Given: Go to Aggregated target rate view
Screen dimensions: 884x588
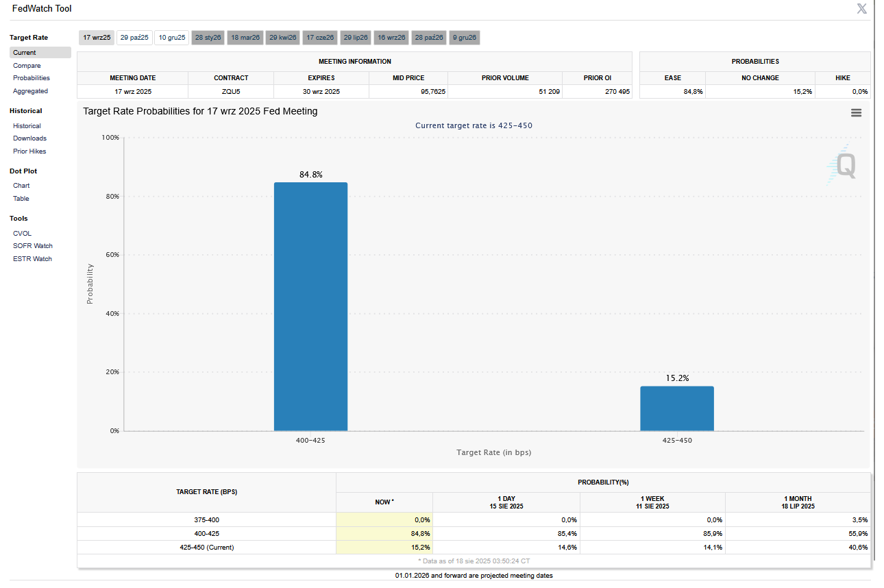Looking at the screenshot, I should point(30,91).
